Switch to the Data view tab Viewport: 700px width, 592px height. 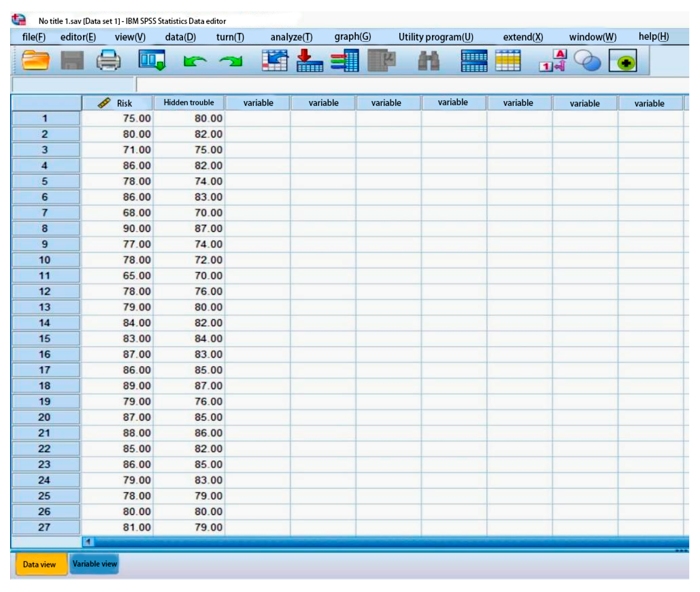pyautogui.click(x=42, y=564)
